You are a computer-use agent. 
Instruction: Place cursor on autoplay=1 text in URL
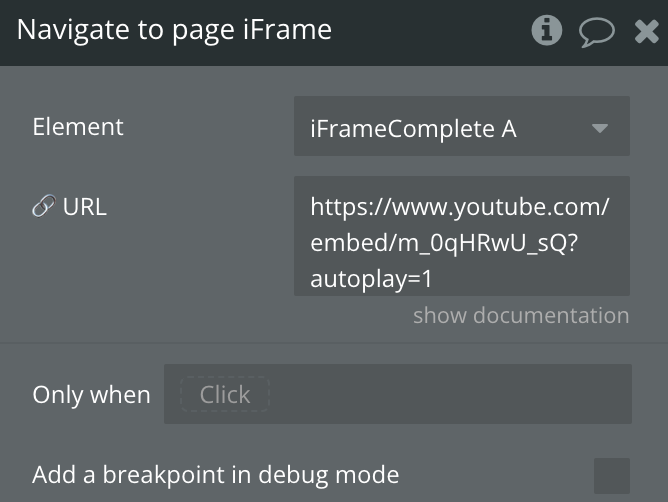[x=371, y=279]
